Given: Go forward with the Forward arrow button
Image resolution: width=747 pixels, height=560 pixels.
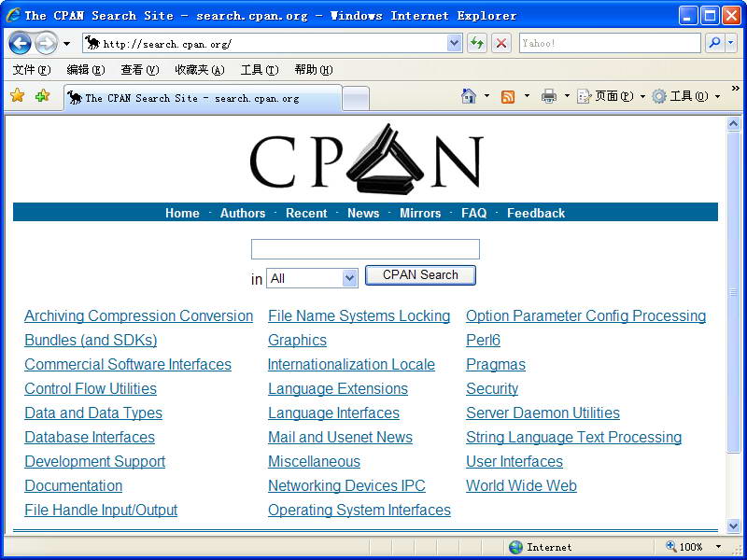Looking at the screenshot, I should pos(46,44).
